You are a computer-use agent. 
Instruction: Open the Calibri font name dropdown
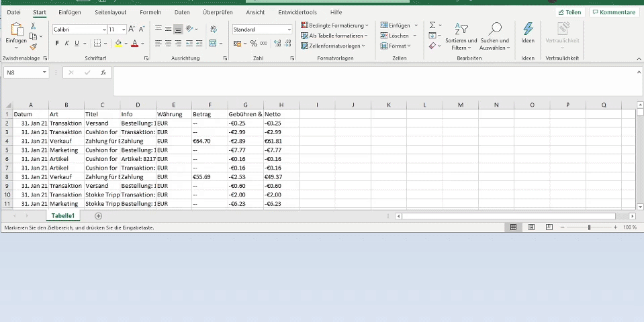(x=104, y=30)
